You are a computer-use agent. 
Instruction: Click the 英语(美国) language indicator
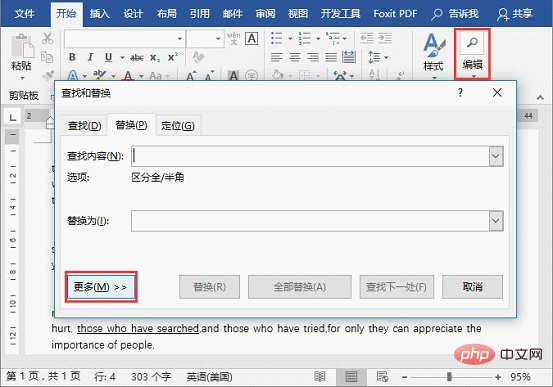tap(209, 377)
